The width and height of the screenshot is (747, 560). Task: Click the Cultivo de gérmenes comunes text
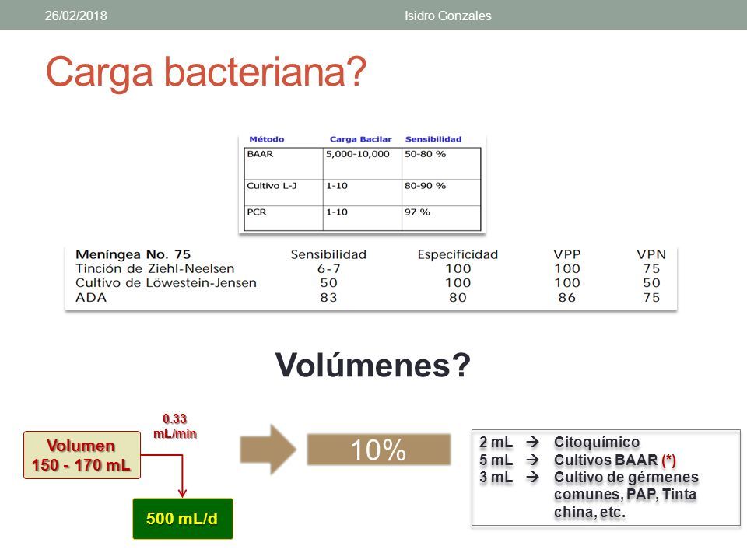tap(626, 485)
